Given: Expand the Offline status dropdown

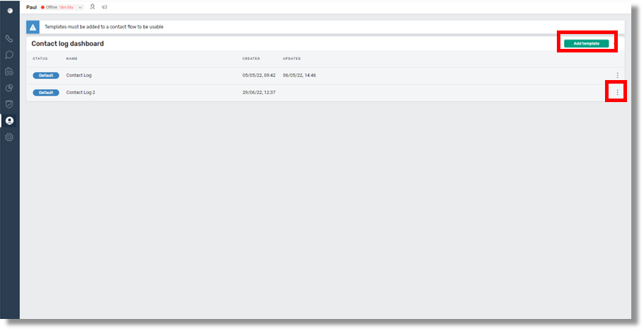Looking at the screenshot, I should point(79,7).
